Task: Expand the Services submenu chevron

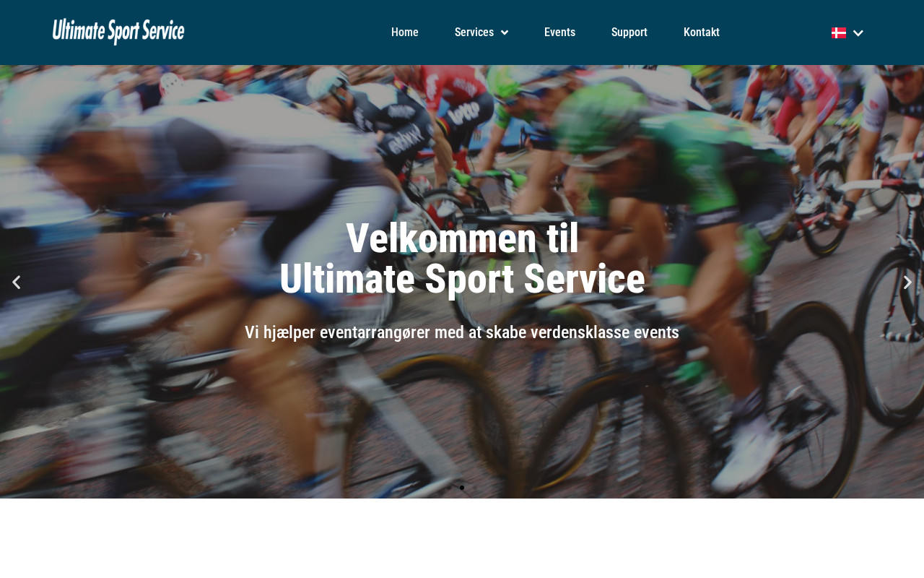Action: point(504,33)
